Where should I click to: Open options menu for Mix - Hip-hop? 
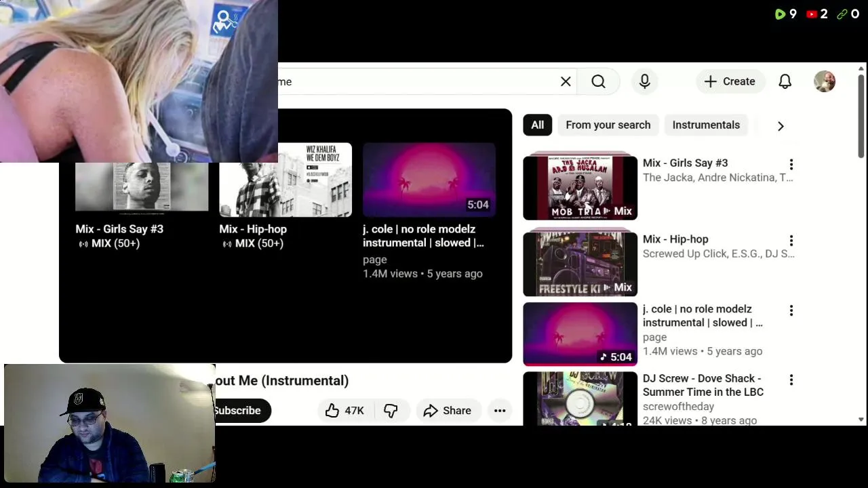[791, 241]
